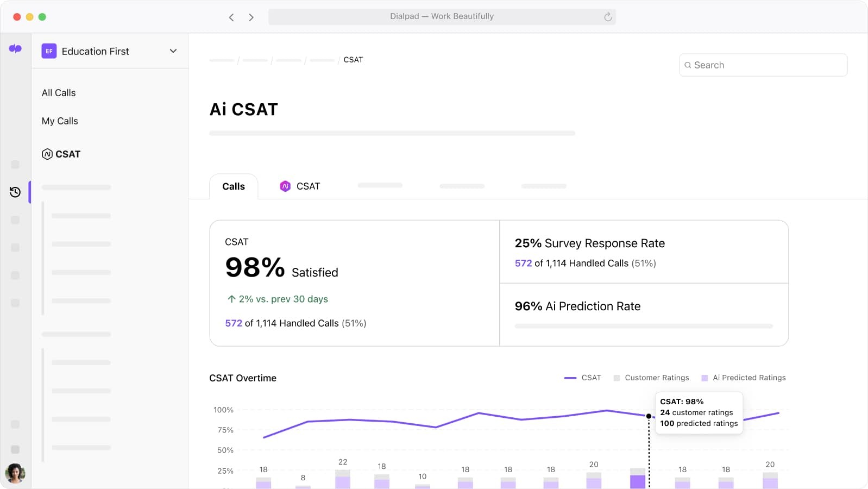868x489 pixels.
Task: Open the CSAT breadcrumb dropdown path
Action: 353,60
